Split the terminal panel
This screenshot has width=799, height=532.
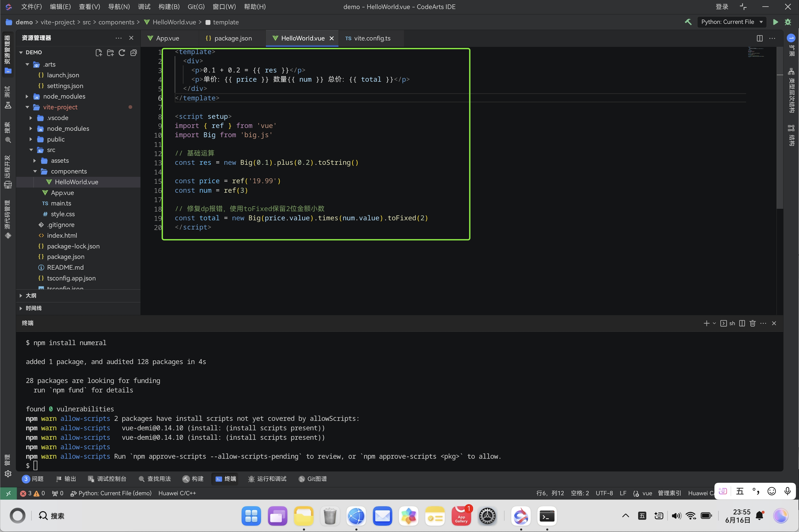742,323
